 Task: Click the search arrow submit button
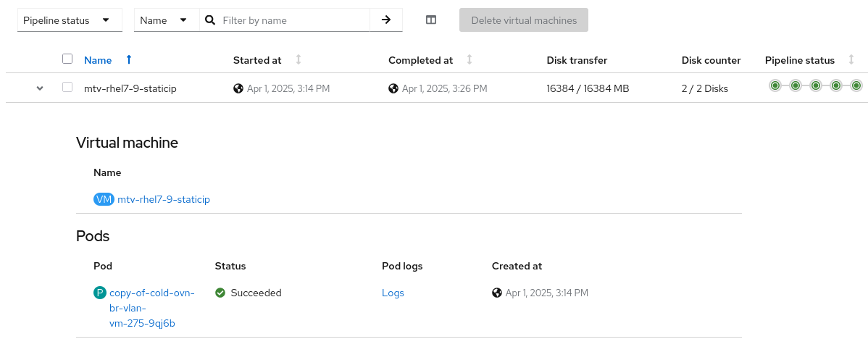tap(386, 20)
